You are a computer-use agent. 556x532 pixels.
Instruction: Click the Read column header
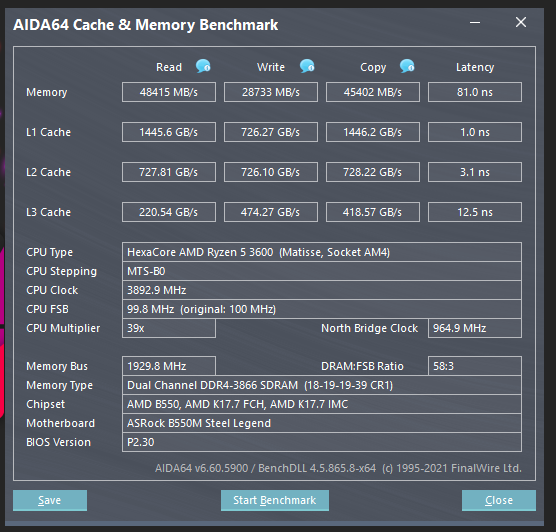click(x=169, y=67)
